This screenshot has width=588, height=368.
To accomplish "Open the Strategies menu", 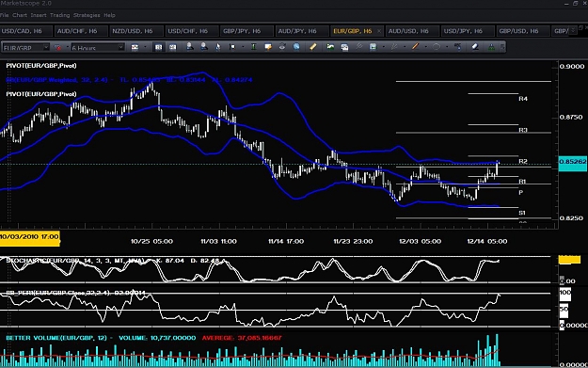I will click(87, 15).
